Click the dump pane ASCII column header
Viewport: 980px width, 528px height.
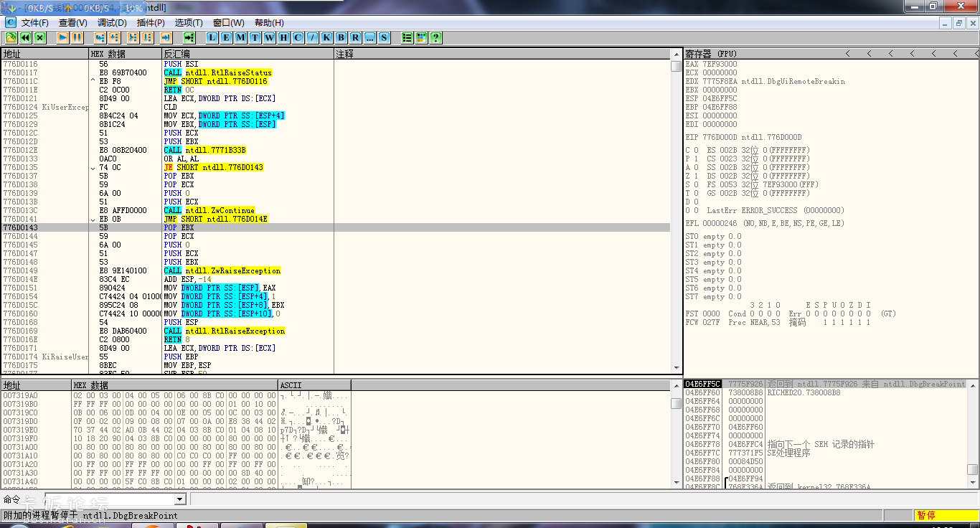[x=314, y=385]
